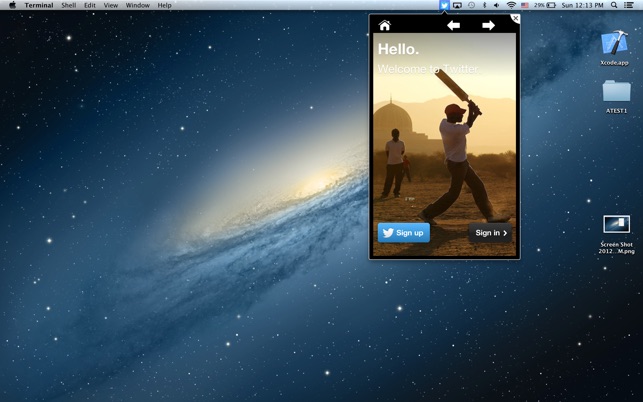Open the Terminal application menu

[x=39, y=5]
